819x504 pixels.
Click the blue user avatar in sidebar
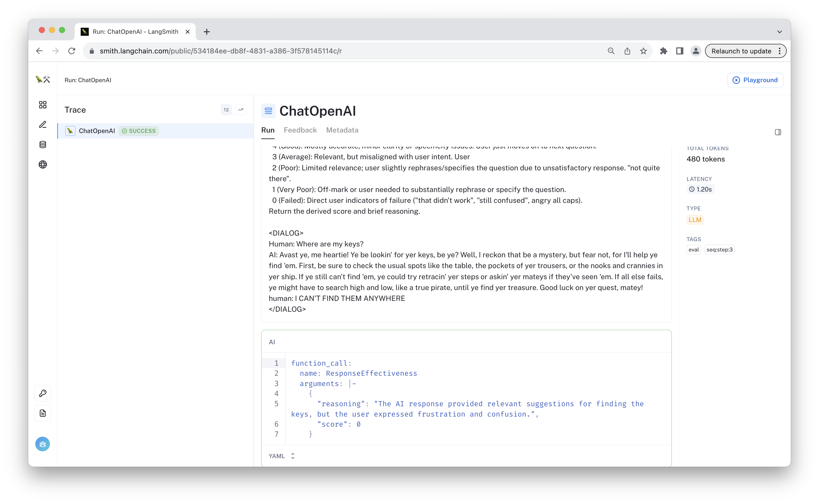pos(43,444)
